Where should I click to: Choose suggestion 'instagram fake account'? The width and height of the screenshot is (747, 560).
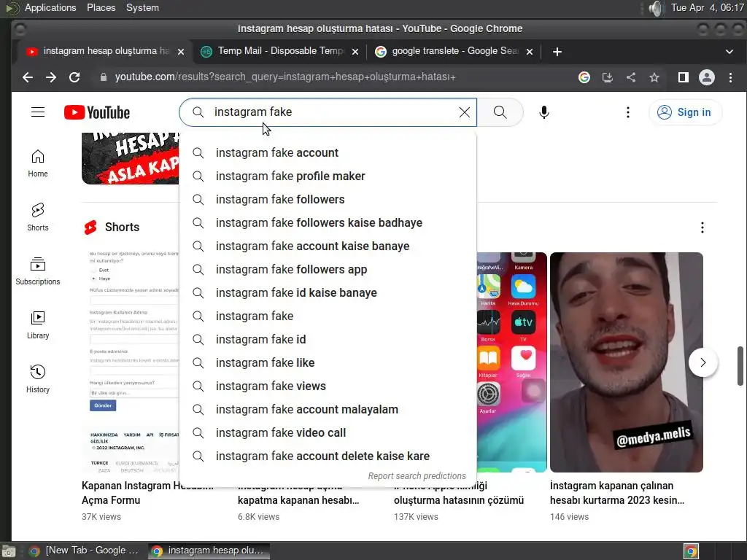[x=328, y=153]
